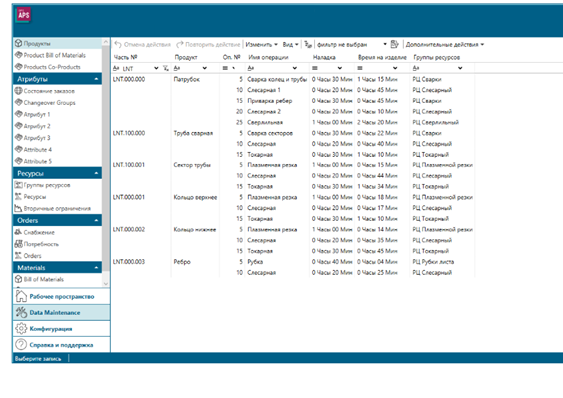563x398 pixels.
Task: Expand the 'фильтр не выбран' filter combo box
Action: coord(352,44)
